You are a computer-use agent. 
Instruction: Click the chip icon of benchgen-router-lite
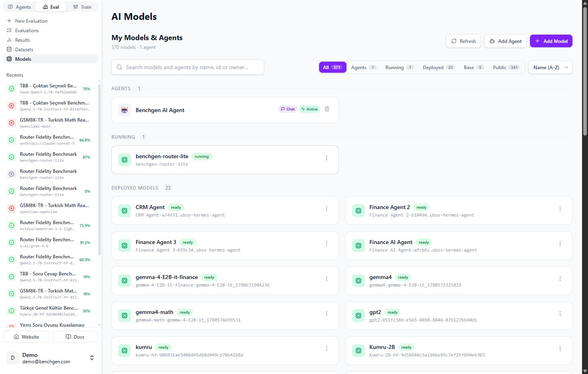tap(125, 160)
